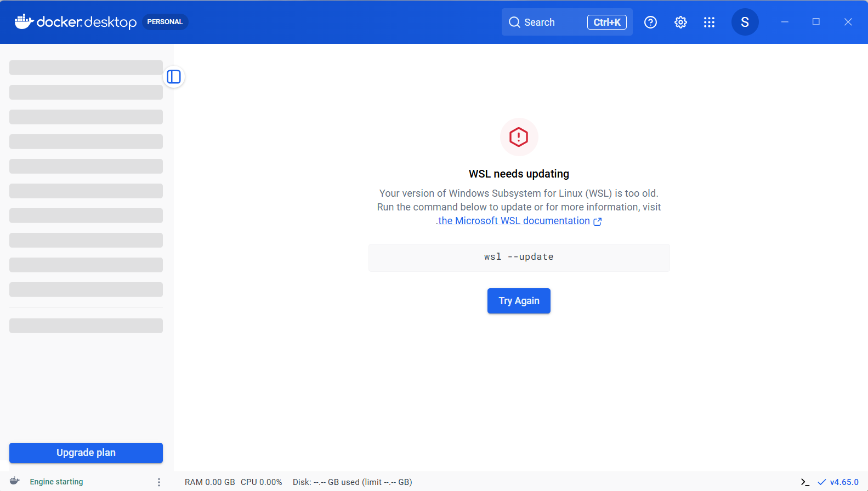This screenshot has height=491, width=868.
Task: Maximize the Docker Desktop window
Action: click(x=816, y=22)
